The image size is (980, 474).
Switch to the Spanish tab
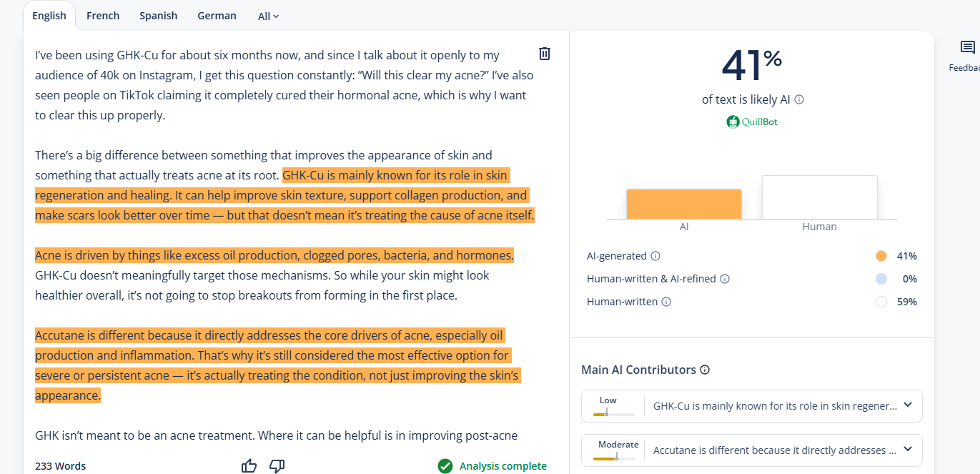coord(159,16)
